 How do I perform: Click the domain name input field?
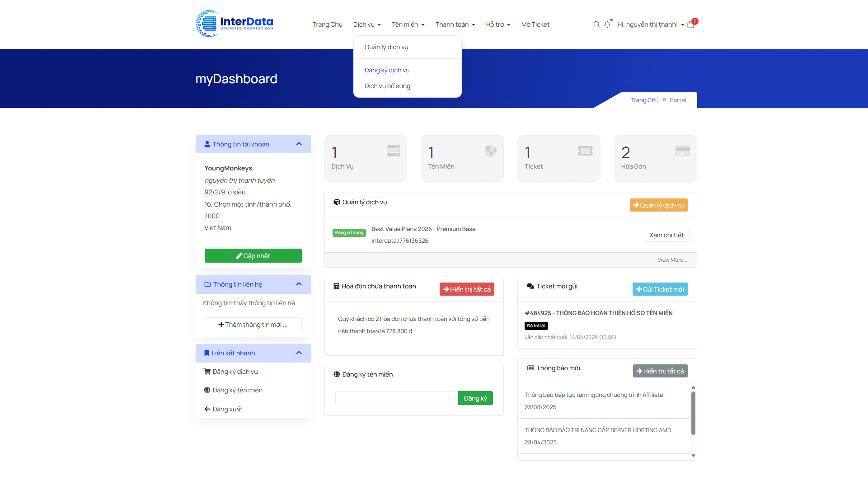396,398
